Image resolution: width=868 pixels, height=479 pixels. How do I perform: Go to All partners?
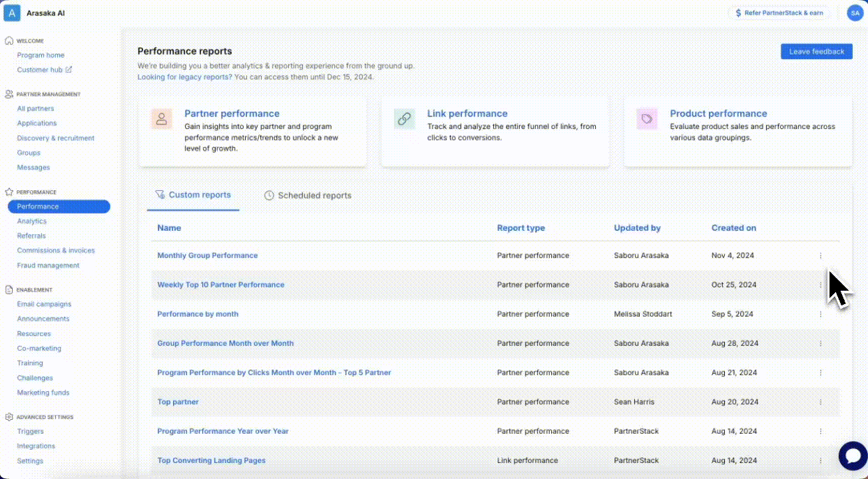(35, 108)
